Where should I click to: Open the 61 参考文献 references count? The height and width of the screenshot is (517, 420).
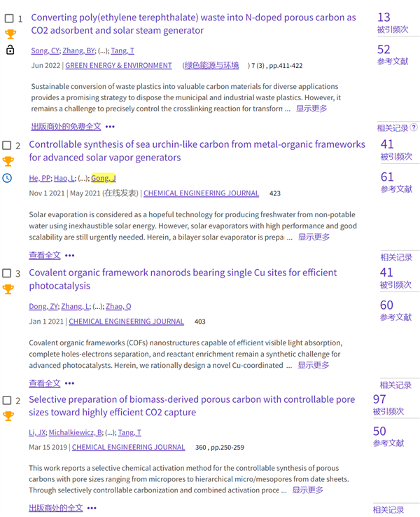(x=386, y=177)
